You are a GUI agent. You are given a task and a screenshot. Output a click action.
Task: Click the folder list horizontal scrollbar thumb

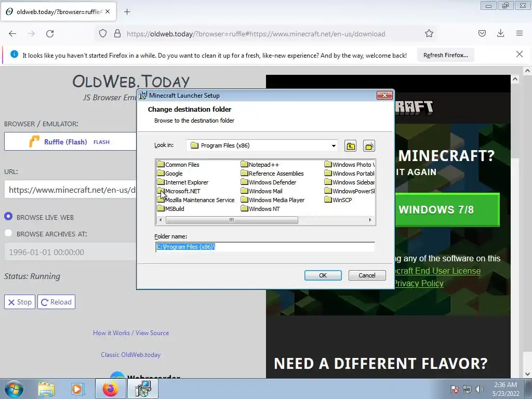click(232, 220)
